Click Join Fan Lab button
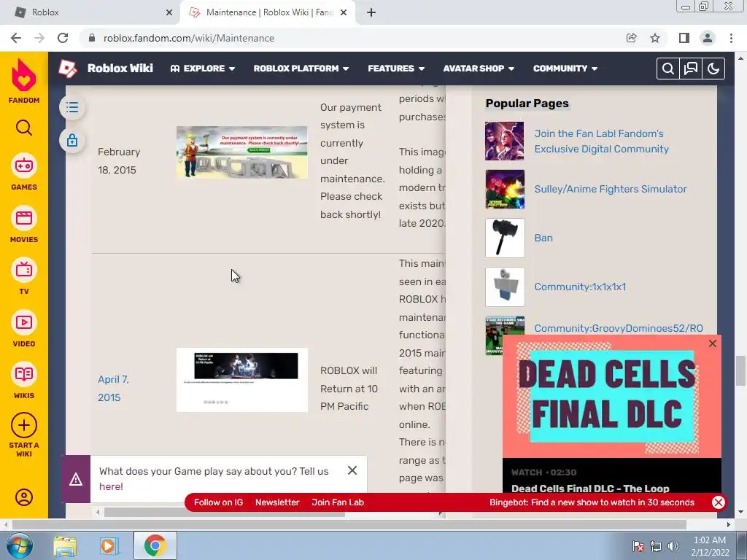The width and height of the screenshot is (747, 560). coord(338,502)
